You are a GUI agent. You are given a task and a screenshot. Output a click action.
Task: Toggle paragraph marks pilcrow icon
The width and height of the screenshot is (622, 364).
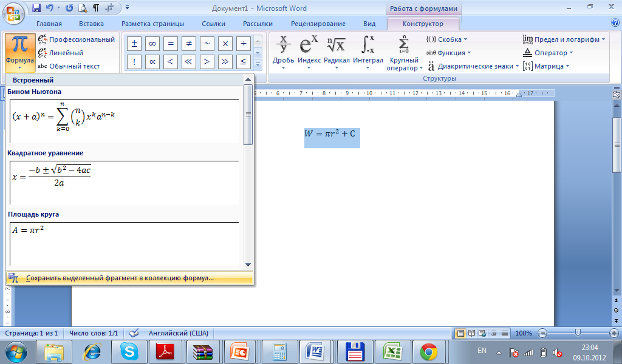point(95,7)
